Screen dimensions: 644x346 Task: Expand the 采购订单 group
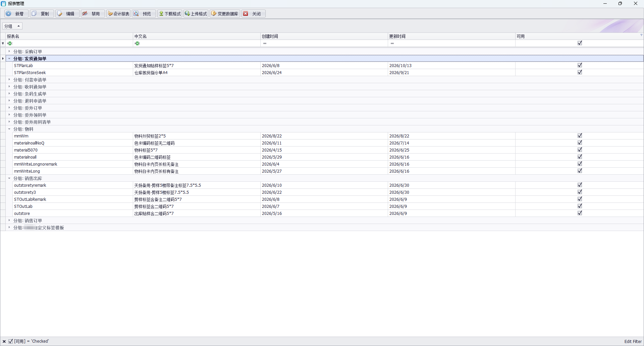tap(9, 51)
